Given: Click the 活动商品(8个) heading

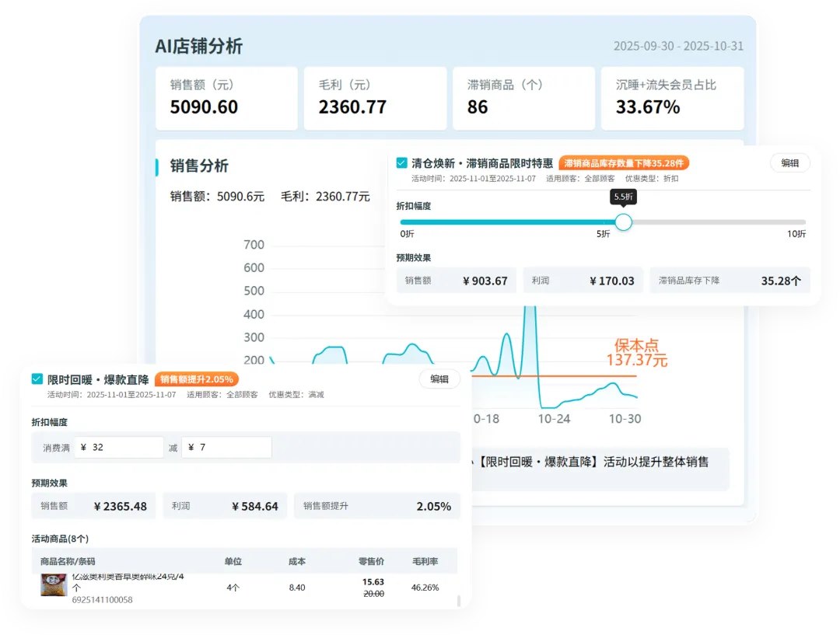Looking at the screenshot, I should click(60, 538).
